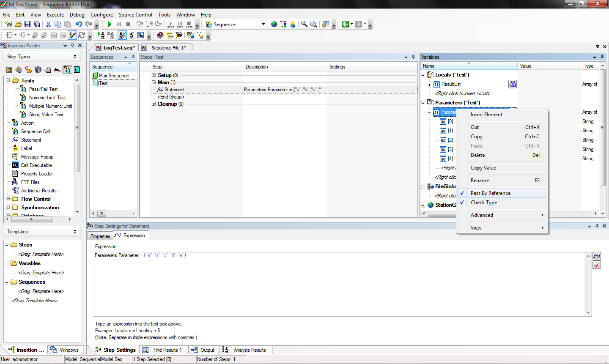Click the Pause execution button
The image size is (609, 364).
(x=119, y=24)
